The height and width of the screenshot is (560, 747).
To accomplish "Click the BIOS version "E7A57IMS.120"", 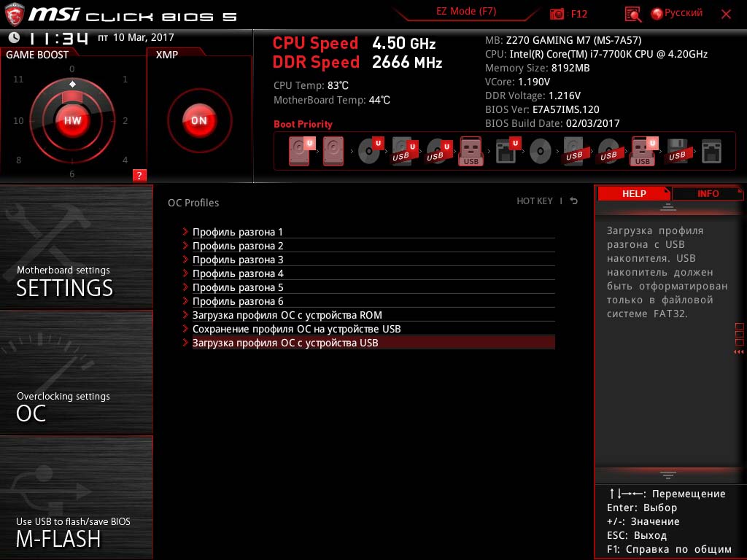I will [565, 109].
